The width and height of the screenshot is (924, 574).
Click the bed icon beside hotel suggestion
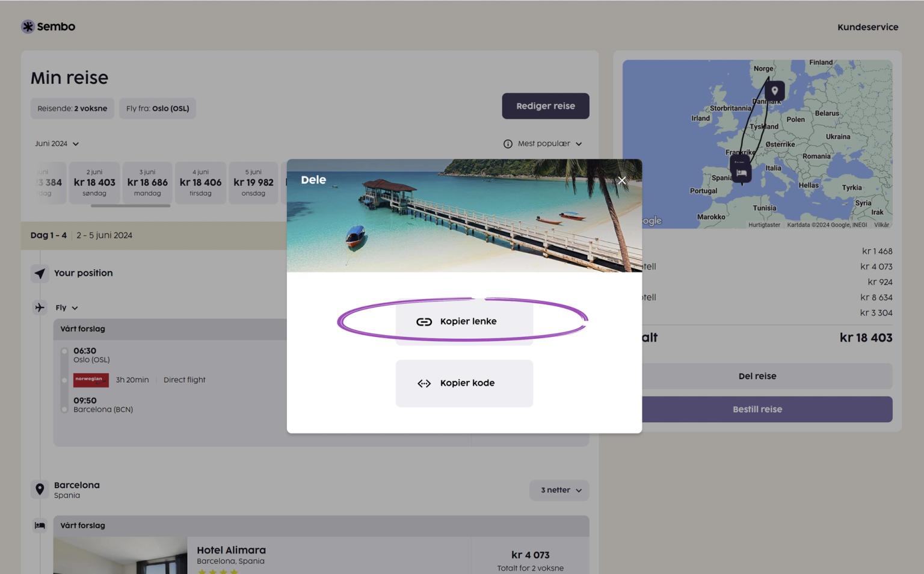pos(40,525)
